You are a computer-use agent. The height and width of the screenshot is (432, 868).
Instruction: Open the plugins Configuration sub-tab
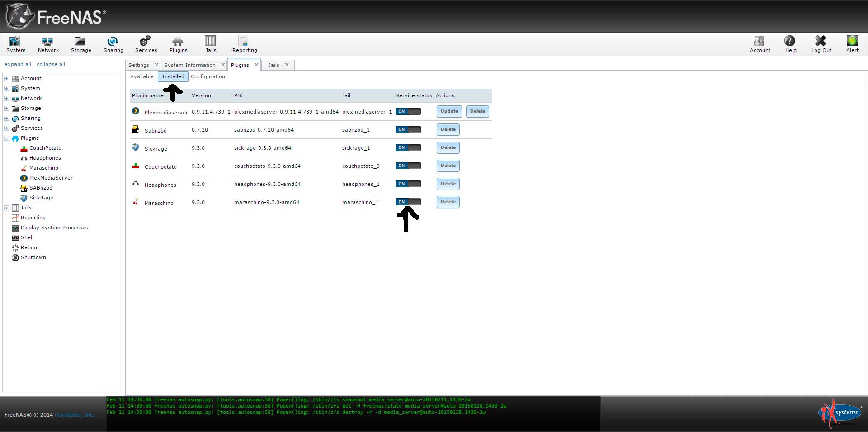coord(208,76)
